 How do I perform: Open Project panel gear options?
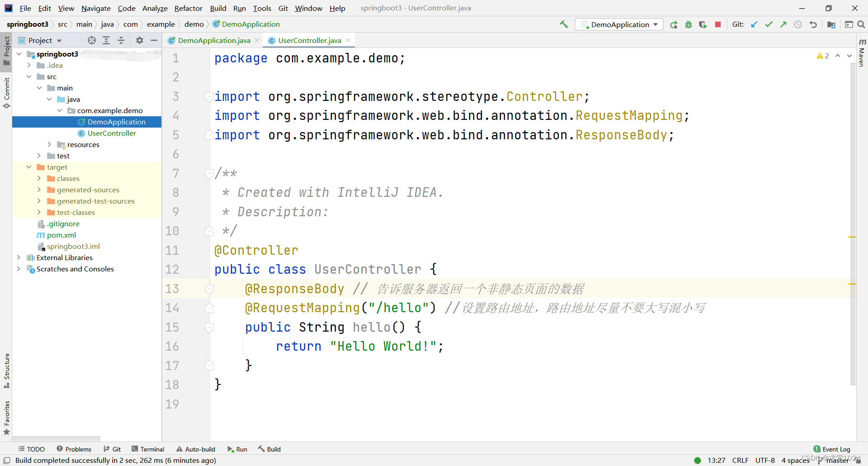coord(140,40)
